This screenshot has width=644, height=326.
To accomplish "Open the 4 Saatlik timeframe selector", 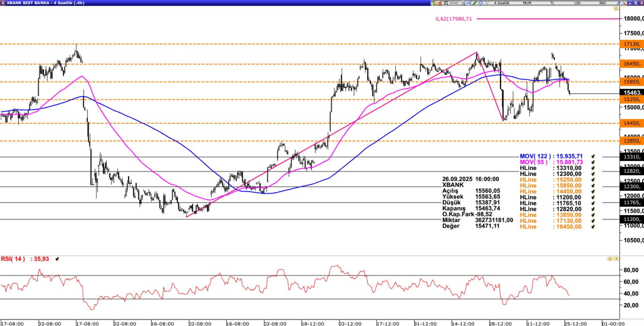I will pos(502,3).
